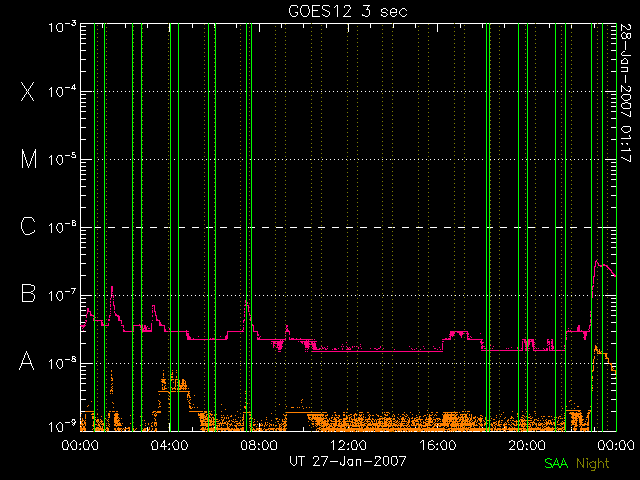This screenshot has width=640, height=480.
Task: Click the 10^-3 y-axis tick label
Action: point(62,27)
